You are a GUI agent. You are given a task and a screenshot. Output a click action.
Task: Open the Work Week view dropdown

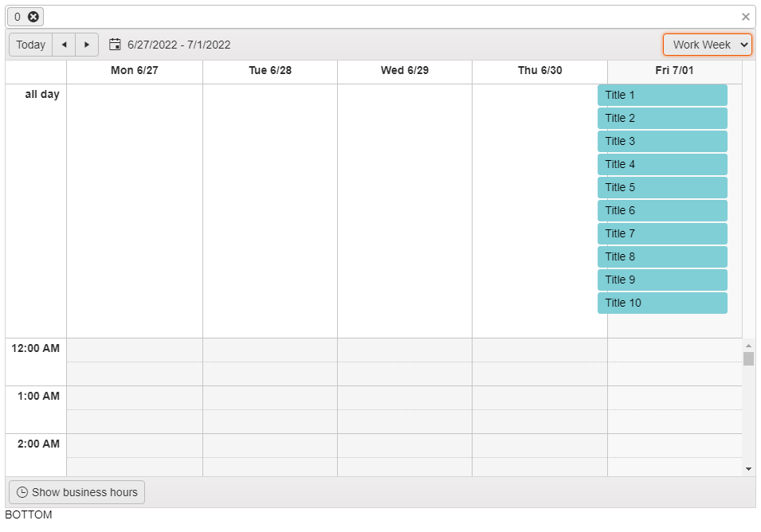click(707, 45)
